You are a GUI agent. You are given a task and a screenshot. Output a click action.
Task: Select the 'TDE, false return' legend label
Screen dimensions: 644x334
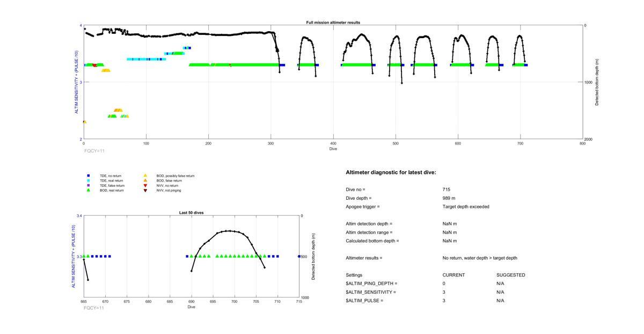coord(112,185)
